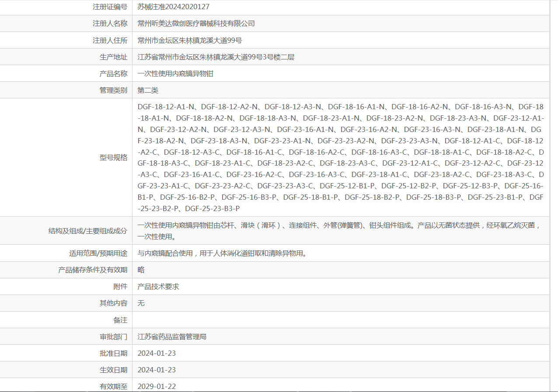This screenshot has width=558, height=392.
Task: Select the 结构及组成/主要组成成分 label
Action: [88, 231]
